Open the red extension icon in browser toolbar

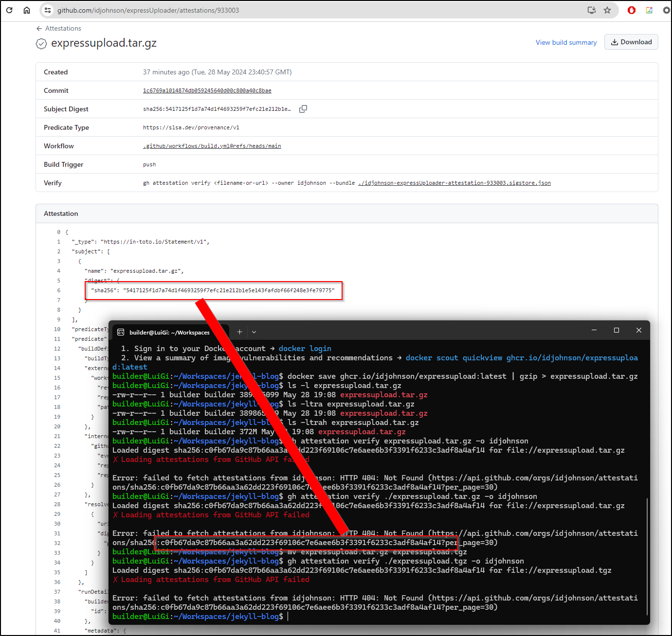tap(632, 10)
